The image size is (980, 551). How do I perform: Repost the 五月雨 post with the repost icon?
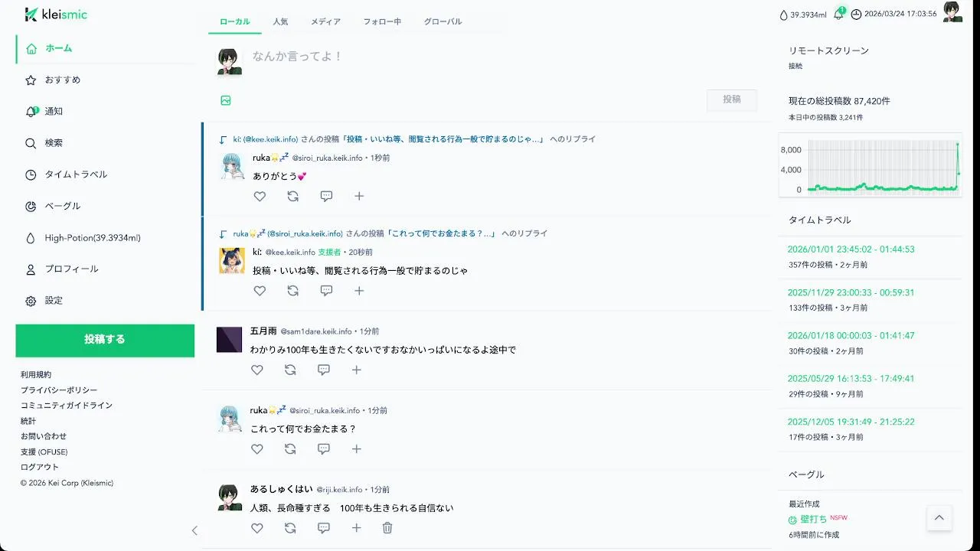(290, 370)
